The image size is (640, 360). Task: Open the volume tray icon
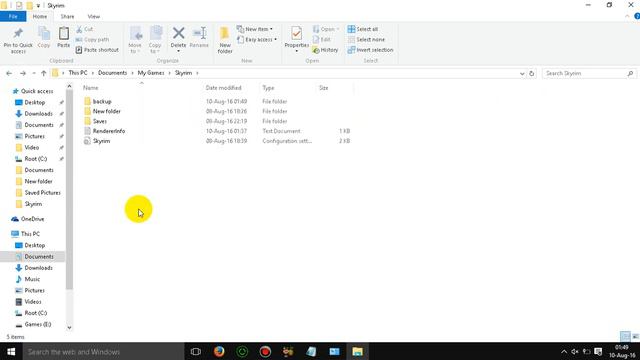575,351
